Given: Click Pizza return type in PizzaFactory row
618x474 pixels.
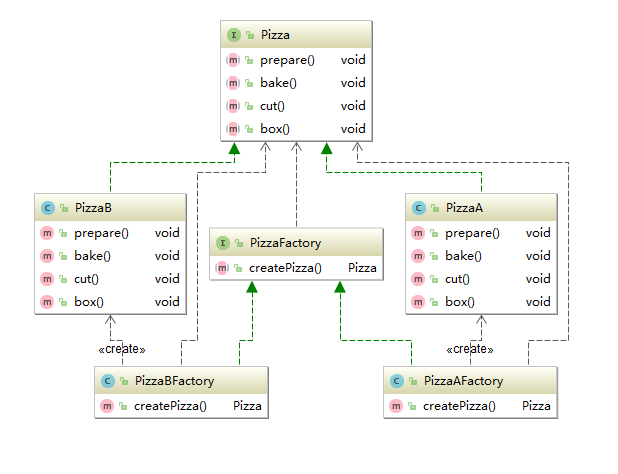Looking at the screenshot, I should [362, 268].
